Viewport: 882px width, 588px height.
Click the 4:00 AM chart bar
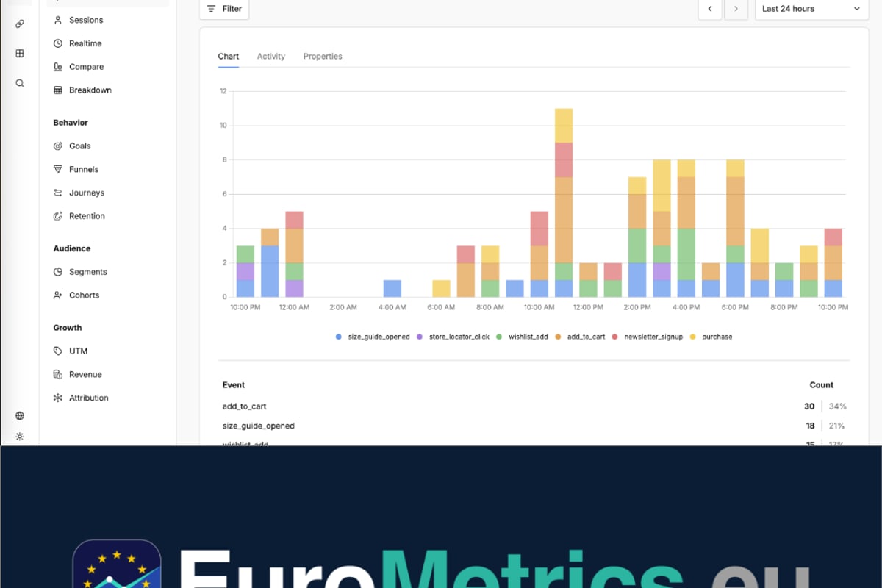tap(392, 288)
